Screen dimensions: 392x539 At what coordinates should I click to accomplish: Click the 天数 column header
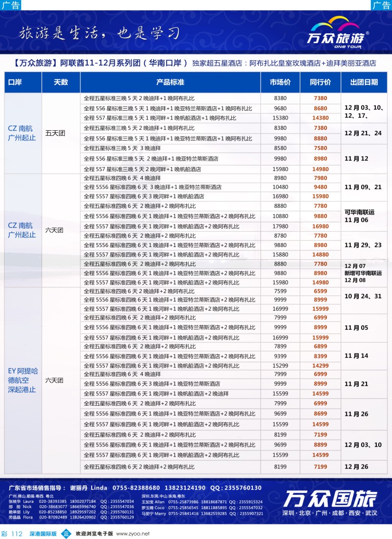[x=61, y=82]
